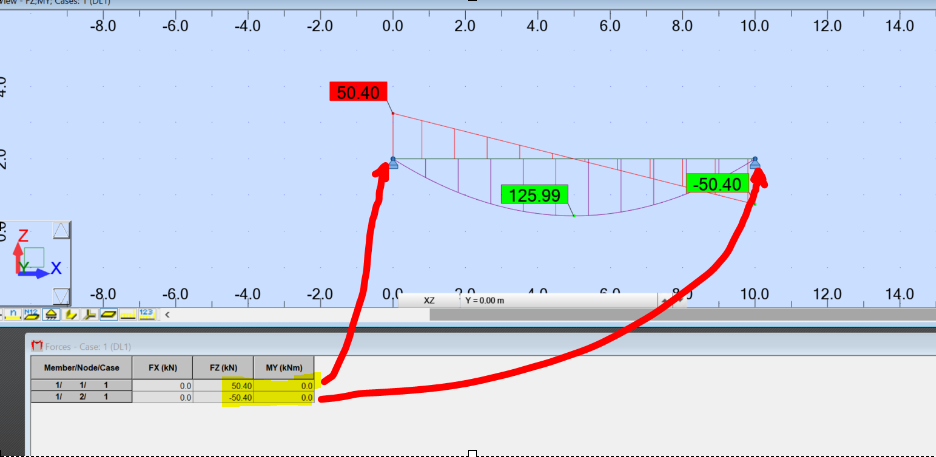Select the FZ cell with -50.40
This screenshot has height=457, width=936.
pyautogui.click(x=223, y=397)
